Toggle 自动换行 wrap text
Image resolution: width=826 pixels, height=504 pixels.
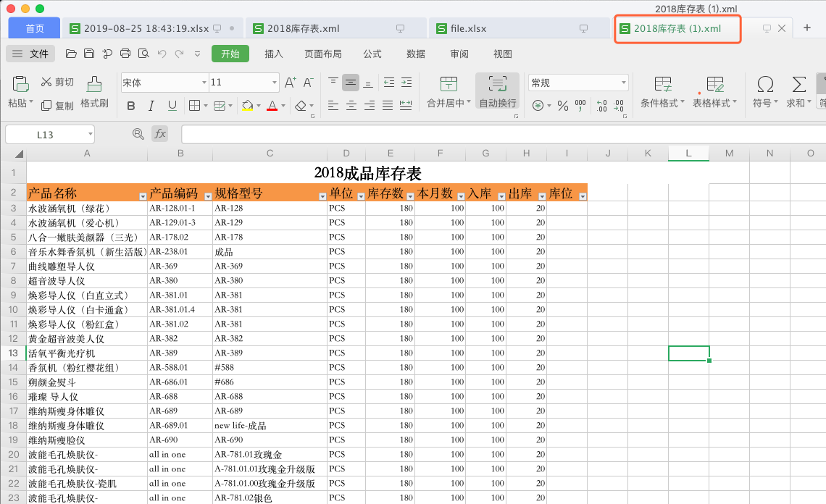pos(497,91)
